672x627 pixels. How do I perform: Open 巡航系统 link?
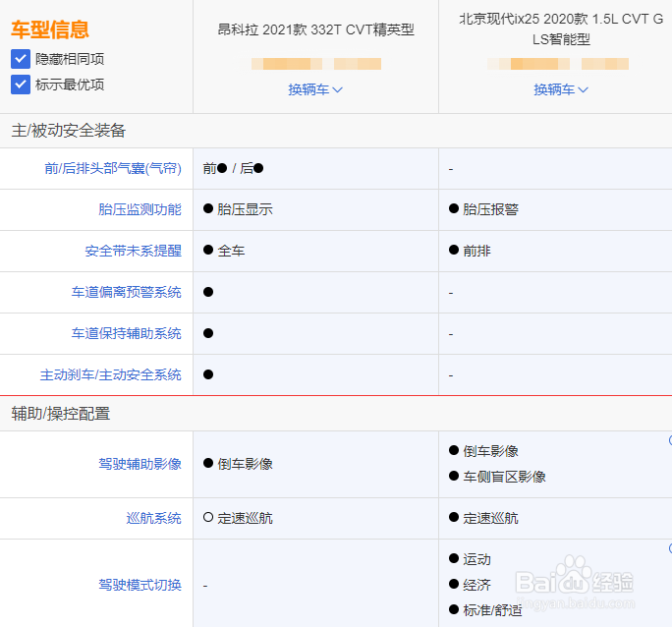pyautogui.click(x=154, y=518)
